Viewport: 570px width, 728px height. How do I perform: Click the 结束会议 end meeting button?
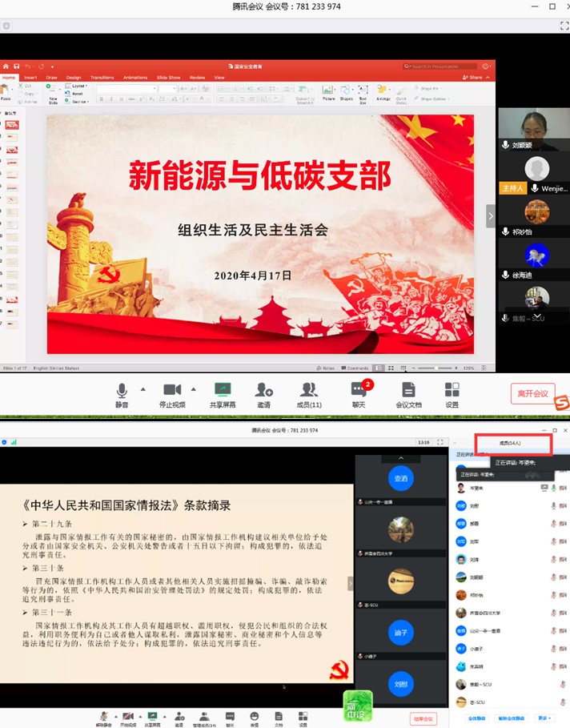(423, 718)
